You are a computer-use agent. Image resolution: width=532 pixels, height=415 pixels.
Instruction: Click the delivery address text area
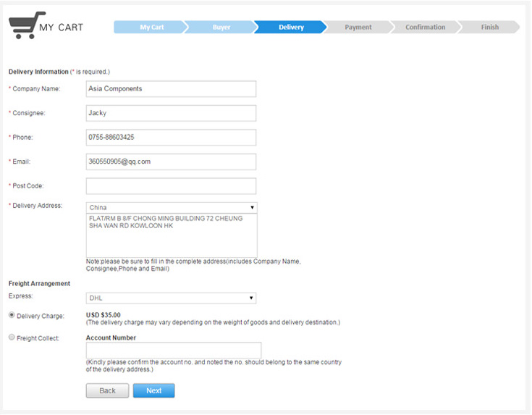[171, 235]
